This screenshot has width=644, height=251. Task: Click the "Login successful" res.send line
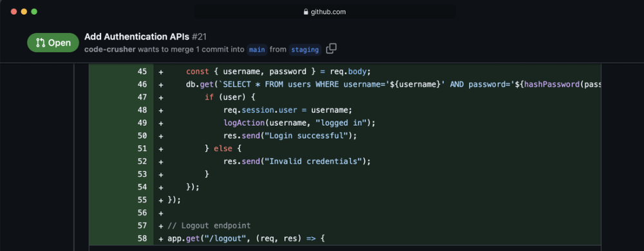290,136
